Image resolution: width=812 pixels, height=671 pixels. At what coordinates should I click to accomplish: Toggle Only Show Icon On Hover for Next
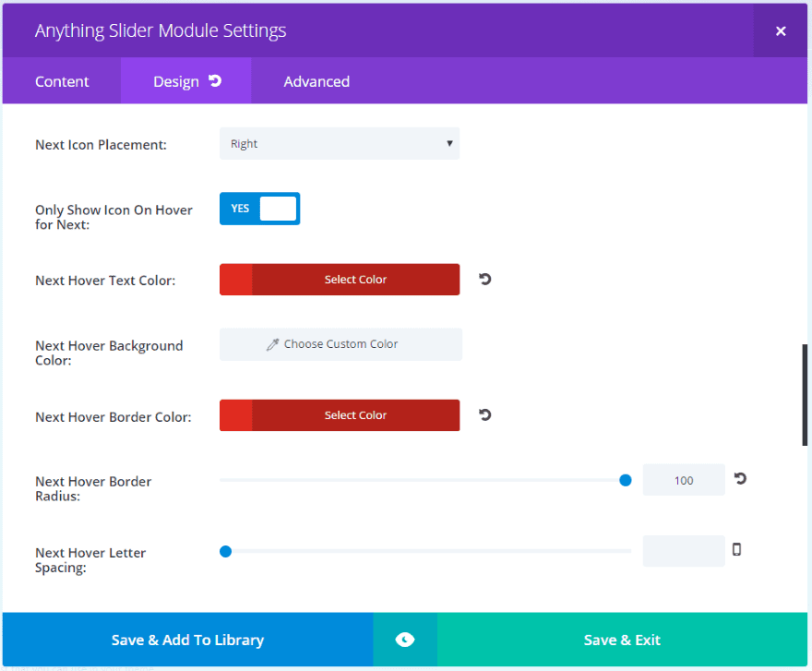click(x=259, y=209)
